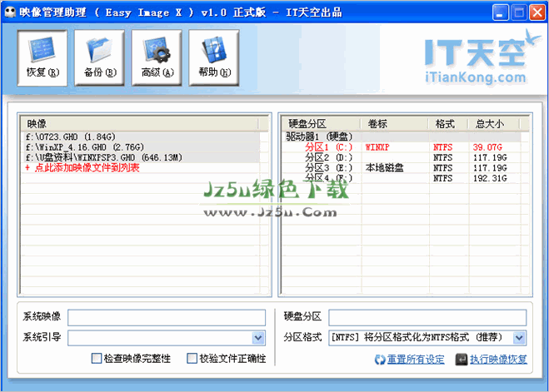This screenshot has width=549, height=392.
Task: Open the 恢复(R) restore tool
Action: [42, 57]
